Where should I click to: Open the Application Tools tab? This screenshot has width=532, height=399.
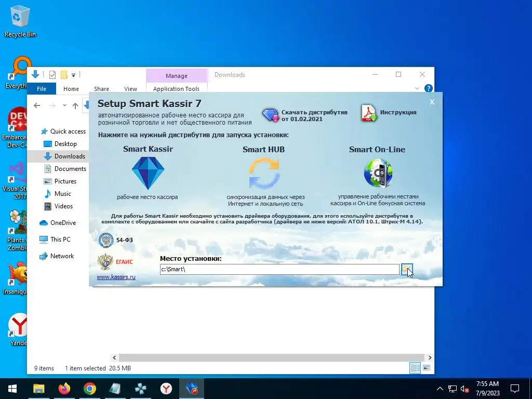click(x=176, y=88)
